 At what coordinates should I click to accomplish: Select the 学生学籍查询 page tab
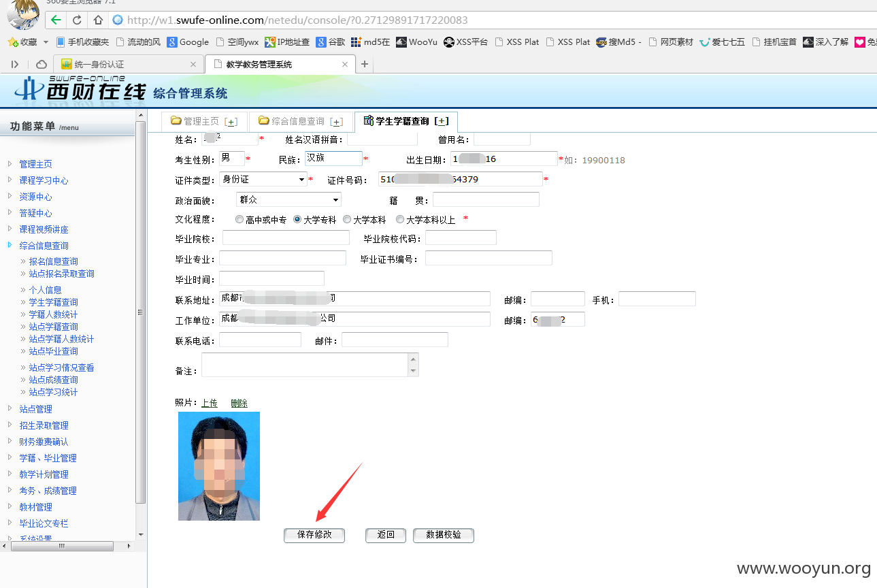[x=406, y=122]
